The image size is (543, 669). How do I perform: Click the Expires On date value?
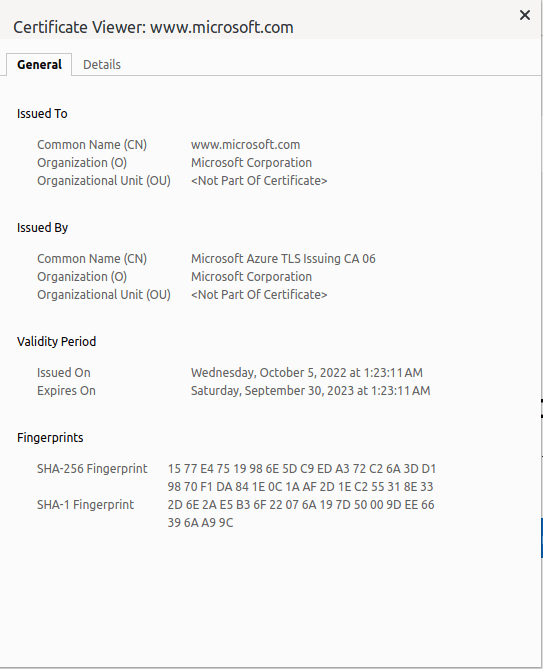pyautogui.click(x=311, y=390)
